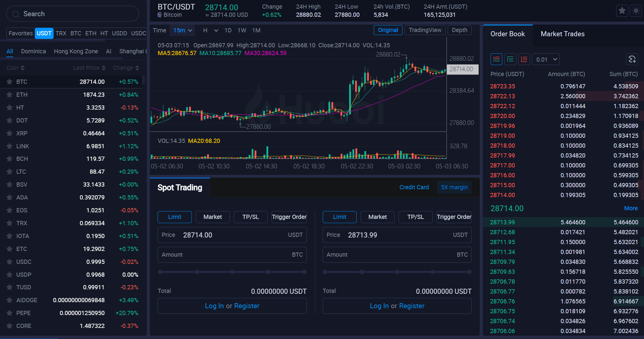The height and width of the screenshot is (339, 644).
Task: Click the 5X margin button
Action: point(454,187)
